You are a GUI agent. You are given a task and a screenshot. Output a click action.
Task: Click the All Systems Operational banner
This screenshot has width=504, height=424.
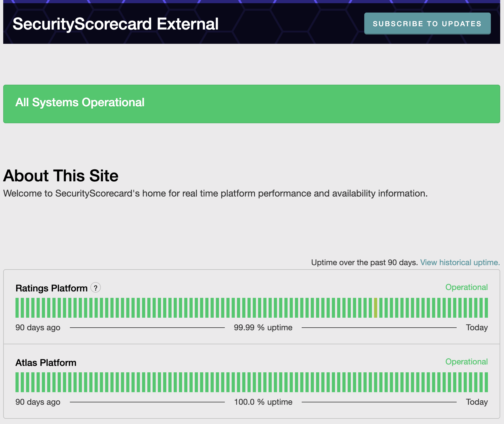[251, 104]
